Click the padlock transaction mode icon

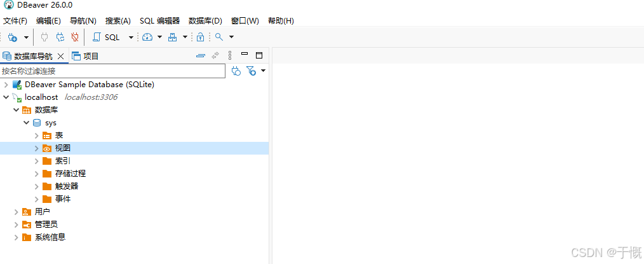[x=200, y=38]
